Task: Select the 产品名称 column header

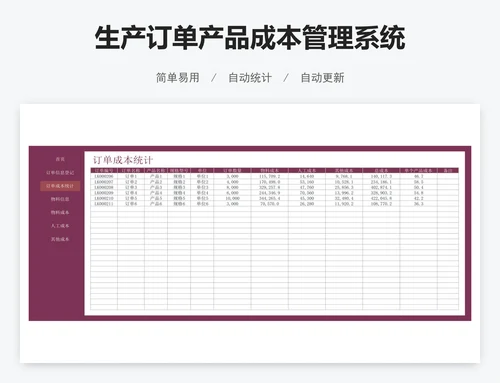Action: click(156, 171)
